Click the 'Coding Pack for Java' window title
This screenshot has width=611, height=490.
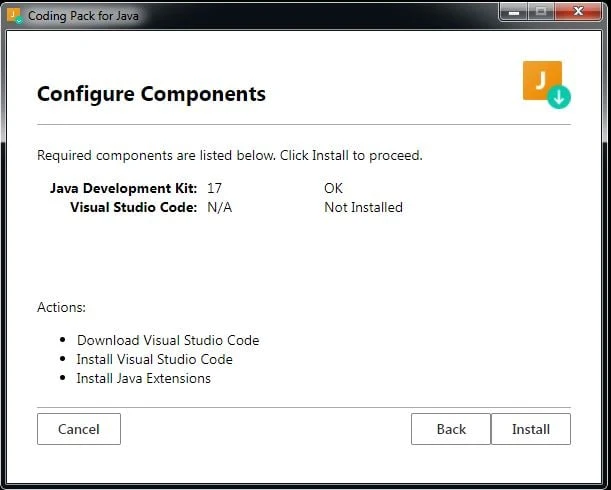83,16
